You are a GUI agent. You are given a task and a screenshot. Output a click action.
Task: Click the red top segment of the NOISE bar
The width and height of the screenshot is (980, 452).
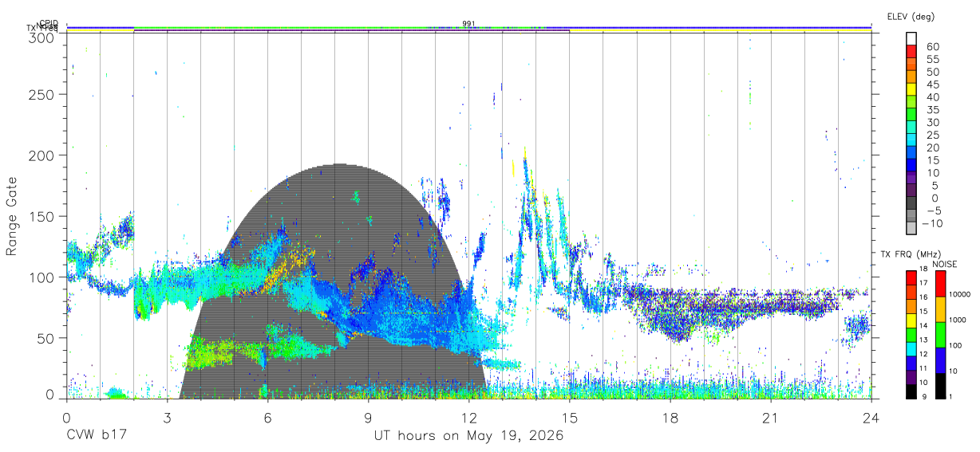pyautogui.click(x=940, y=284)
